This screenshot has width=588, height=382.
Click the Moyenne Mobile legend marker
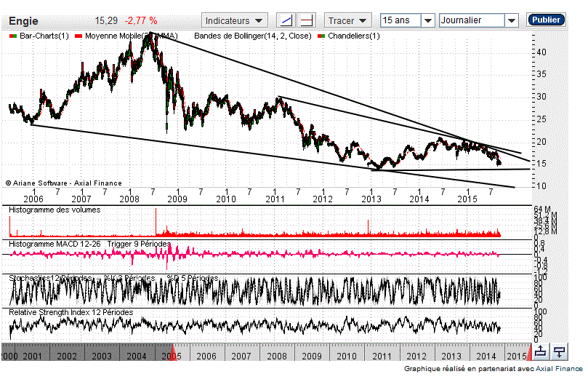point(79,36)
